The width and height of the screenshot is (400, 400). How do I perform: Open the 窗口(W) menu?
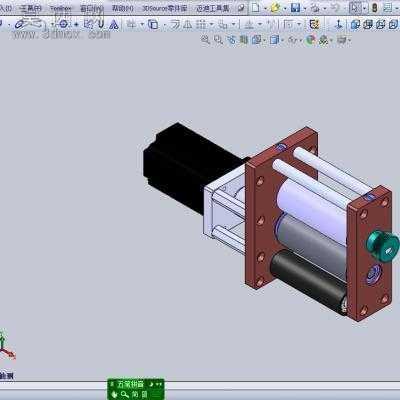(x=92, y=8)
